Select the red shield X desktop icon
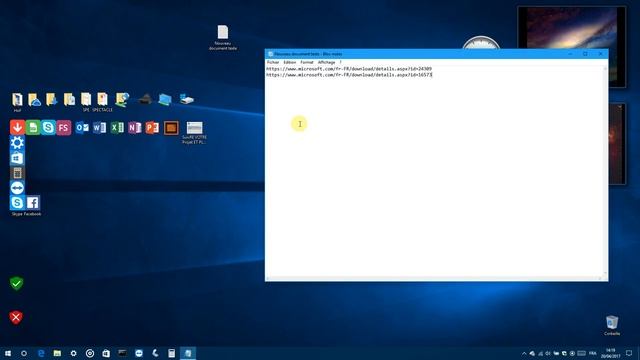The height and width of the screenshot is (360, 640). tap(16, 318)
